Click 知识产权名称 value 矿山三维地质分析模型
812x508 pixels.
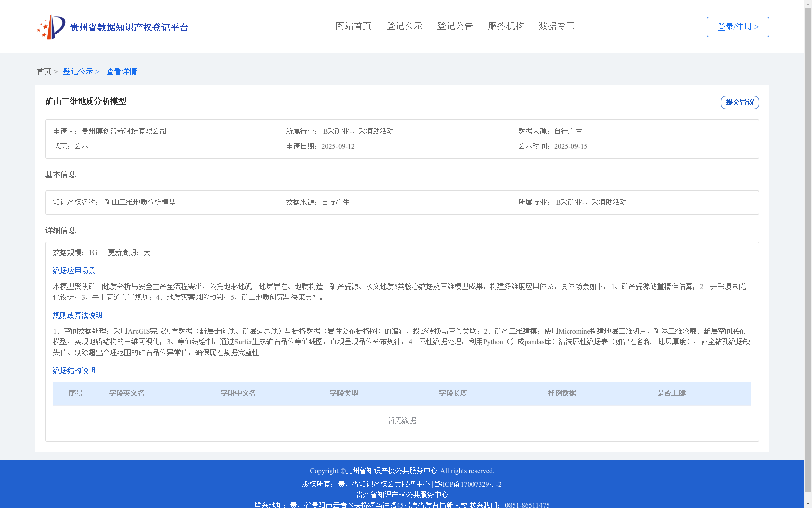pyautogui.click(x=140, y=202)
